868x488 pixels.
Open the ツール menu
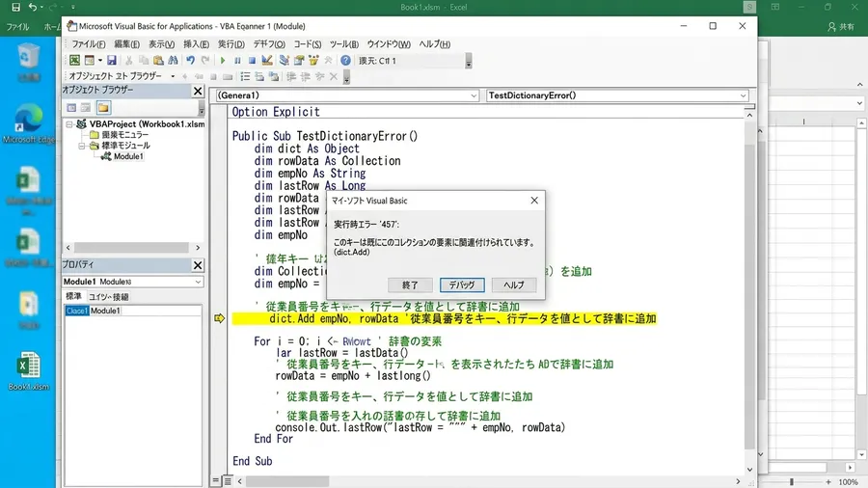point(343,44)
